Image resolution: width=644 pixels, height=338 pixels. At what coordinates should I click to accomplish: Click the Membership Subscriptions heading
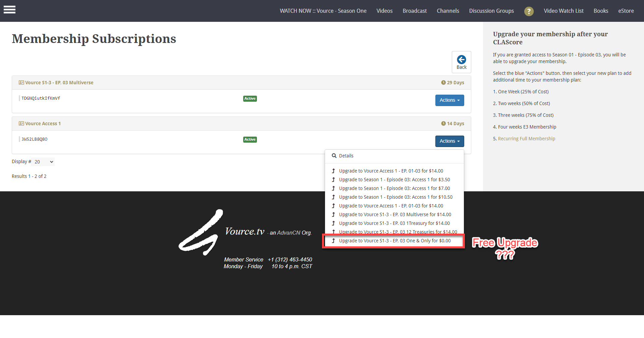click(94, 39)
